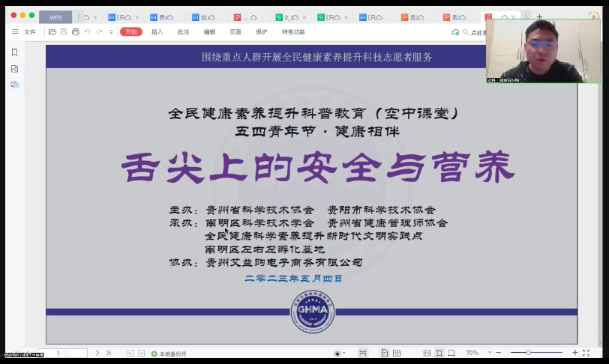Toggle fit page icon in status bar
609x364 pixels.
pos(439,353)
